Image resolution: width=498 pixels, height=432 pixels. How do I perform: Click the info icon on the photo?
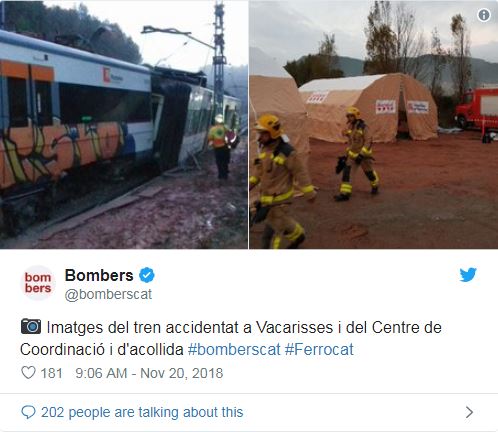click(484, 15)
